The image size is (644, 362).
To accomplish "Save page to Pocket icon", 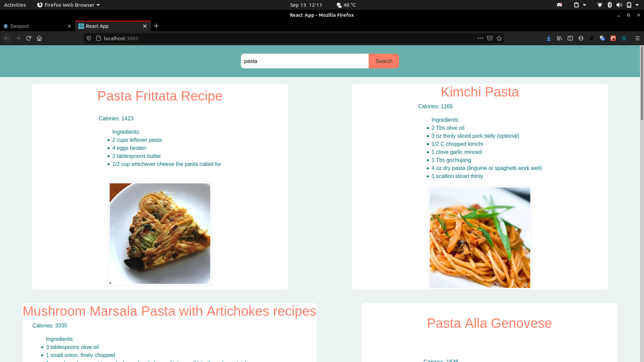I will pyautogui.click(x=490, y=38).
